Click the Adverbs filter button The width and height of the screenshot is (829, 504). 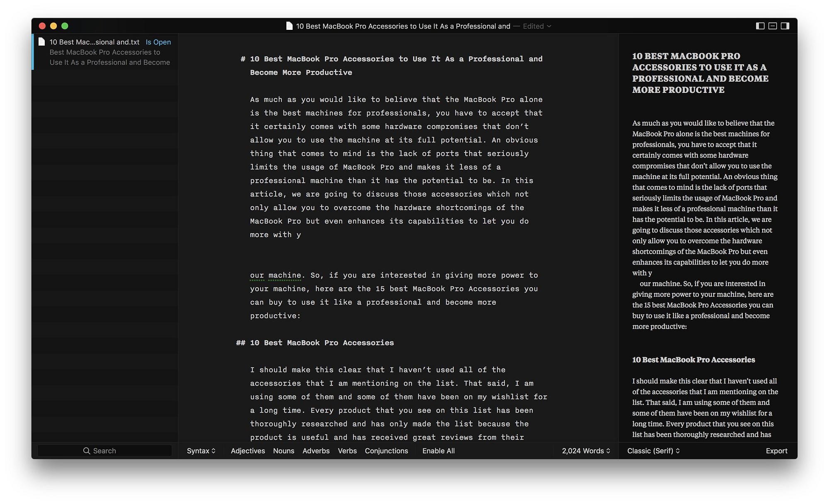coord(315,451)
